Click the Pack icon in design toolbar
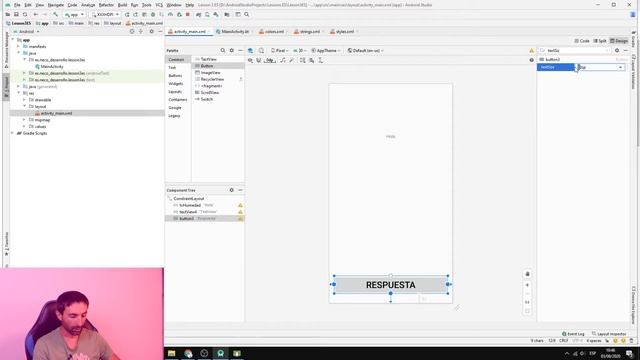Image resolution: width=640 pixels, height=360 pixels. coord(302,60)
